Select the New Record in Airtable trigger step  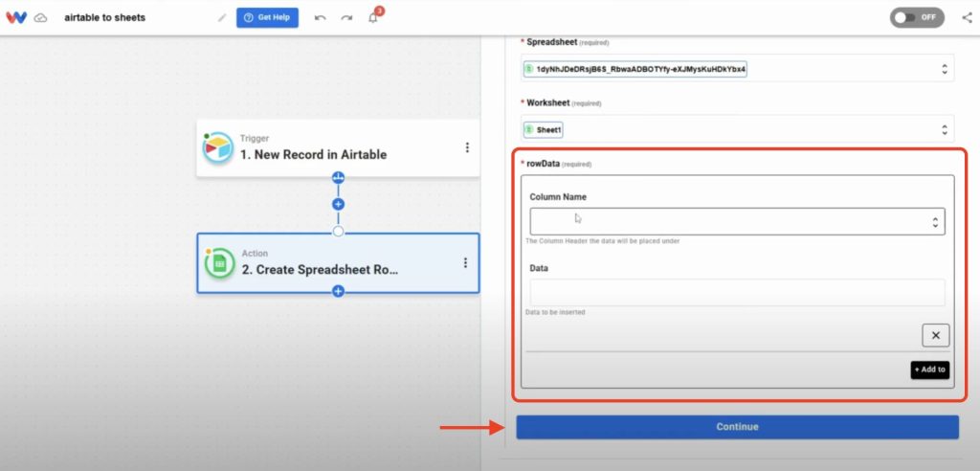[x=338, y=148]
